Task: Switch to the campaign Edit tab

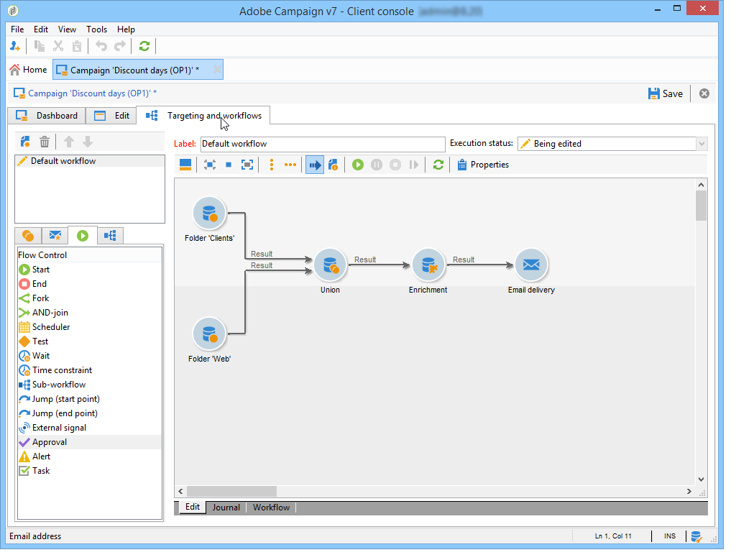Action: (111, 116)
